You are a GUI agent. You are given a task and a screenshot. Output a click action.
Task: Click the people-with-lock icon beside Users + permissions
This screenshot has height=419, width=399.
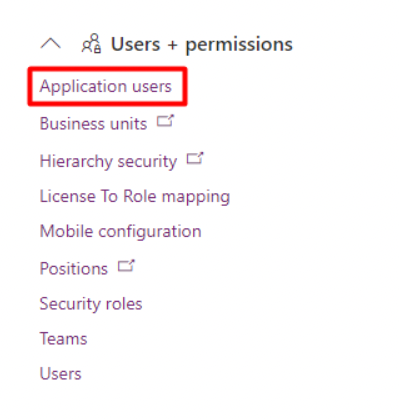tap(91, 43)
